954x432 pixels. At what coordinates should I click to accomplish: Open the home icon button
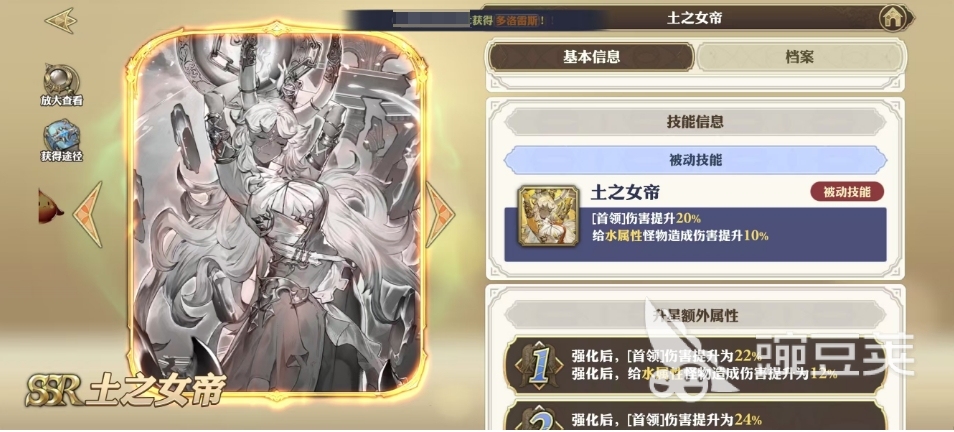[892, 19]
